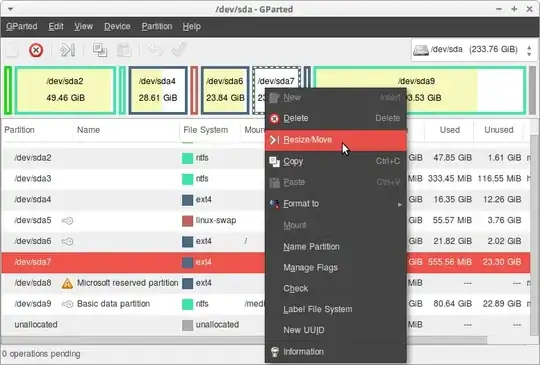Choose Check in the context menu
Image resolution: width=540 pixels, height=365 pixels.
pyautogui.click(x=296, y=289)
